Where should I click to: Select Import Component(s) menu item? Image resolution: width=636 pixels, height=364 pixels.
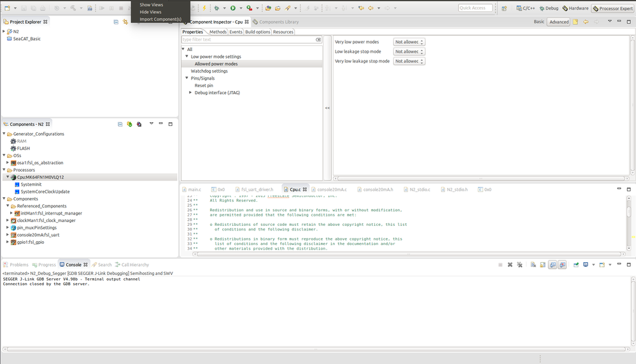click(x=160, y=19)
